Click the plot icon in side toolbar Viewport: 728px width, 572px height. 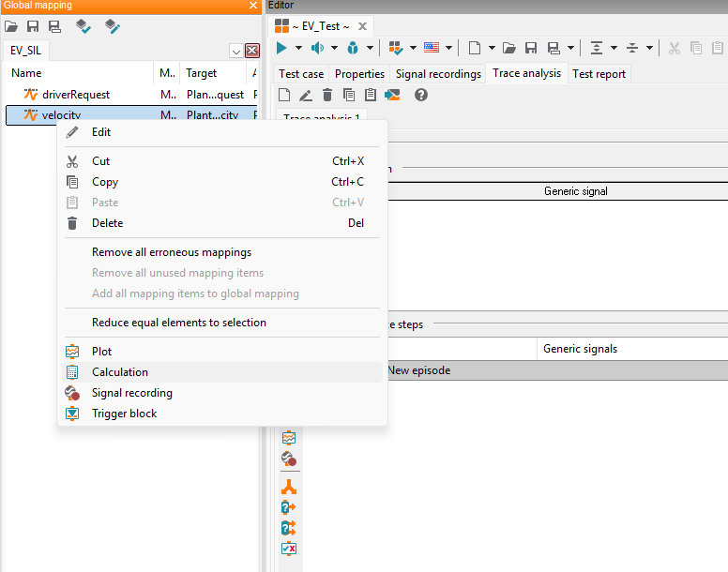coord(289,438)
